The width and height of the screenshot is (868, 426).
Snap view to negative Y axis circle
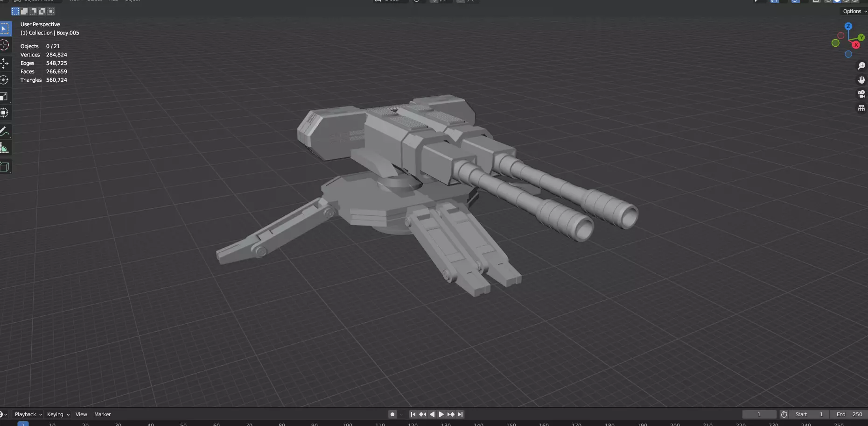tap(835, 43)
